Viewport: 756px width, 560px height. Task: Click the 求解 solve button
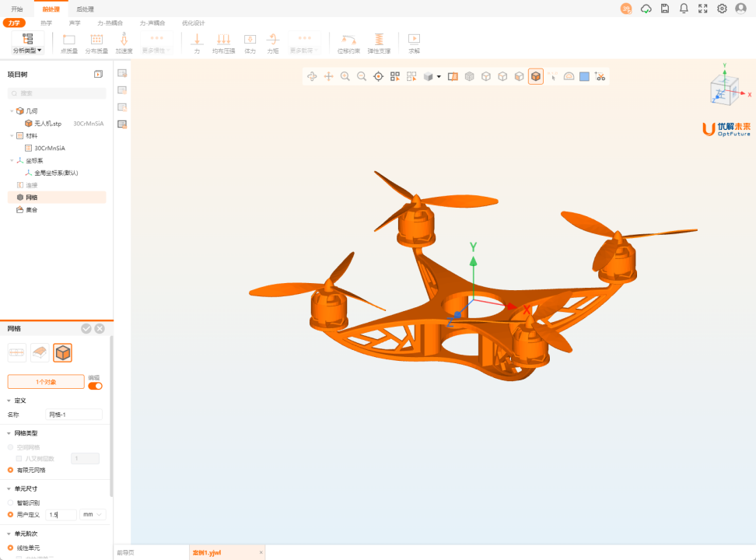tap(414, 44)
